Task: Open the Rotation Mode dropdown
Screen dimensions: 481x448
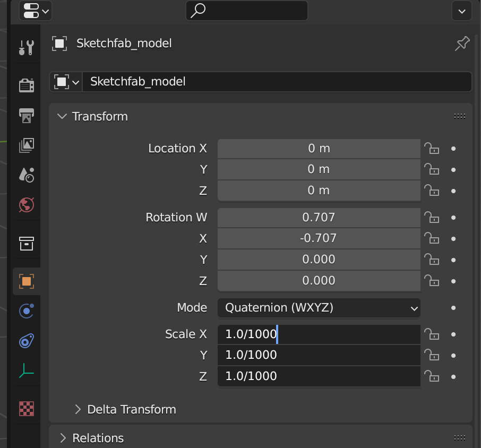Action: [x=319, y=308]
